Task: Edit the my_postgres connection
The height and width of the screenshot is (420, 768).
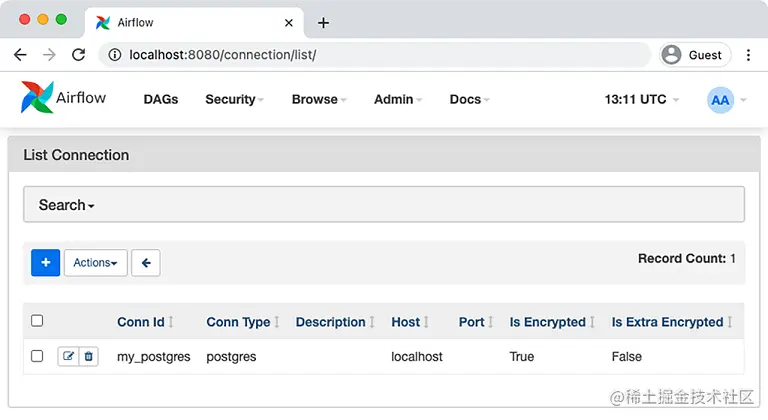Action: pyautogui.click(x=68, y=356)
